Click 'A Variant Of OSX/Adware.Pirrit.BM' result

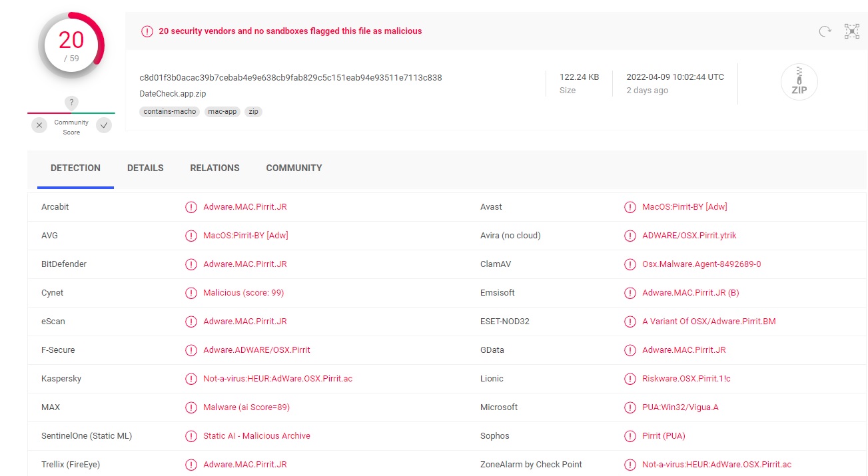pyautogui.click(x=709, y=322)
